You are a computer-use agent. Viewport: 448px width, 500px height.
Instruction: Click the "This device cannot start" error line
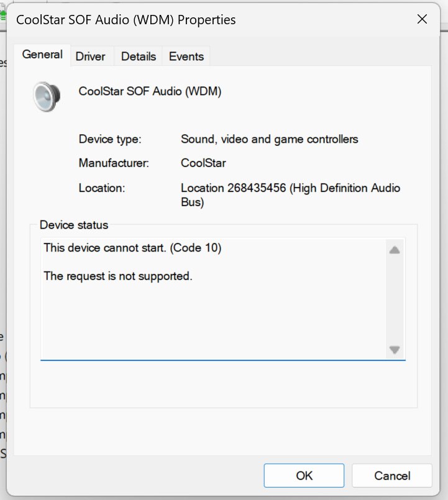pyautogui.click(x=132, y=248)
